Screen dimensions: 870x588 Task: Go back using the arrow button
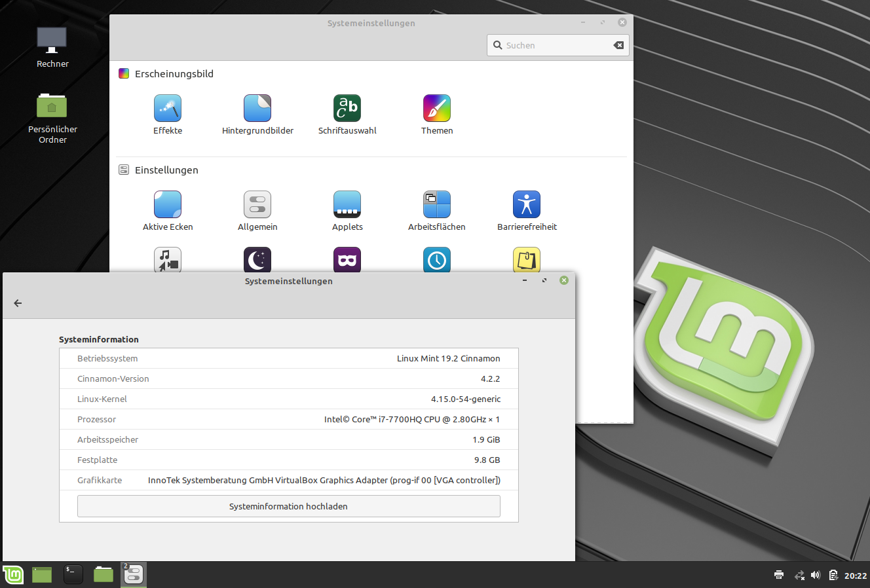pos(18,303)
